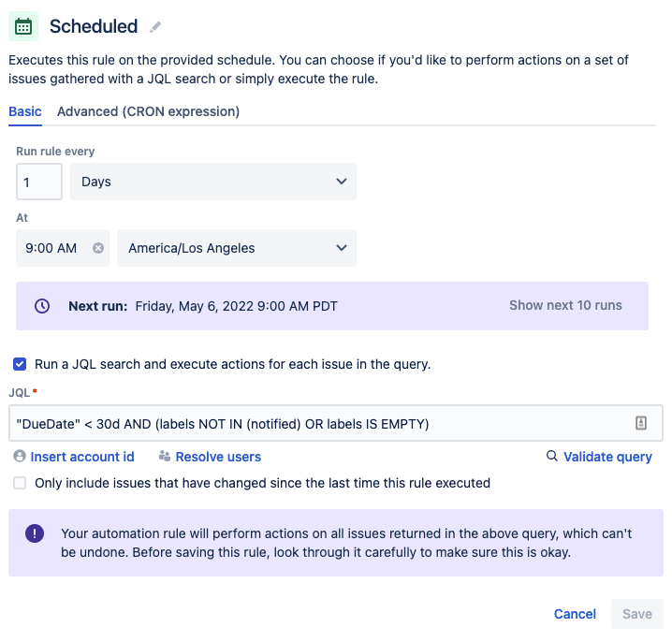Click the Validate query magnifier icon

coord(552,457)
